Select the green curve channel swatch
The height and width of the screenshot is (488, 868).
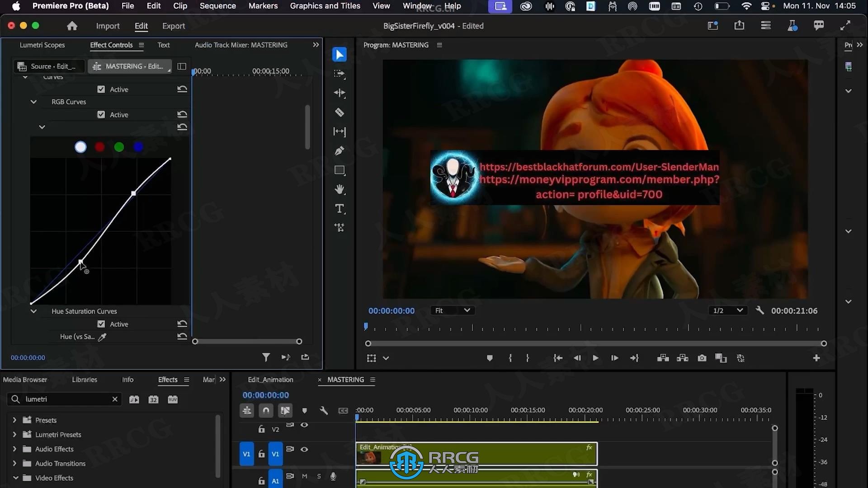click(x=119, y=147)
